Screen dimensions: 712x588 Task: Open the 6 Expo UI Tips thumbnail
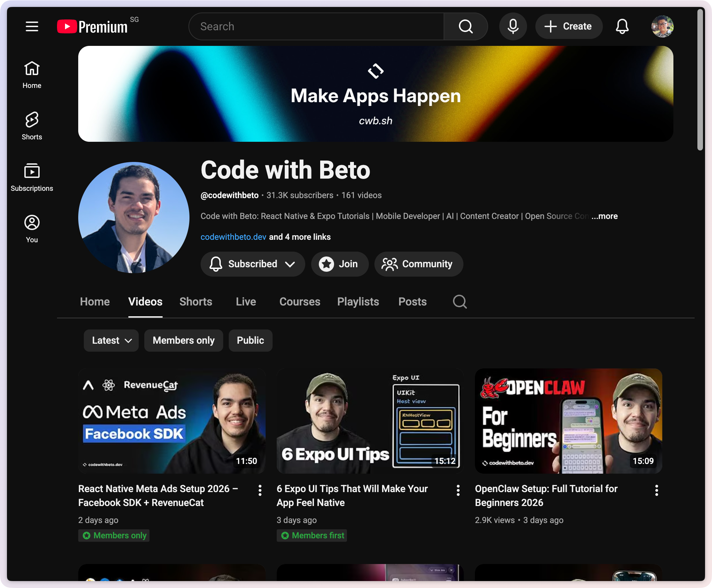click(x=370, y=421)
